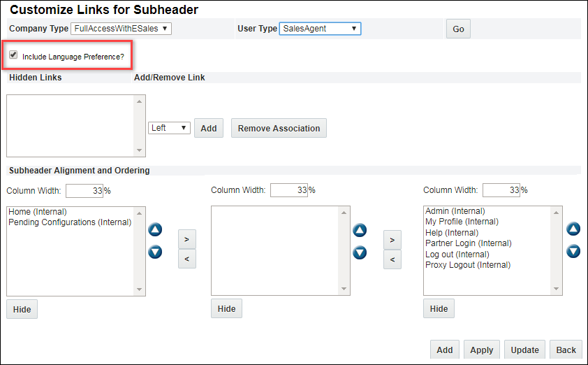Move down arrow beside the Admin list

pos(573,251)
